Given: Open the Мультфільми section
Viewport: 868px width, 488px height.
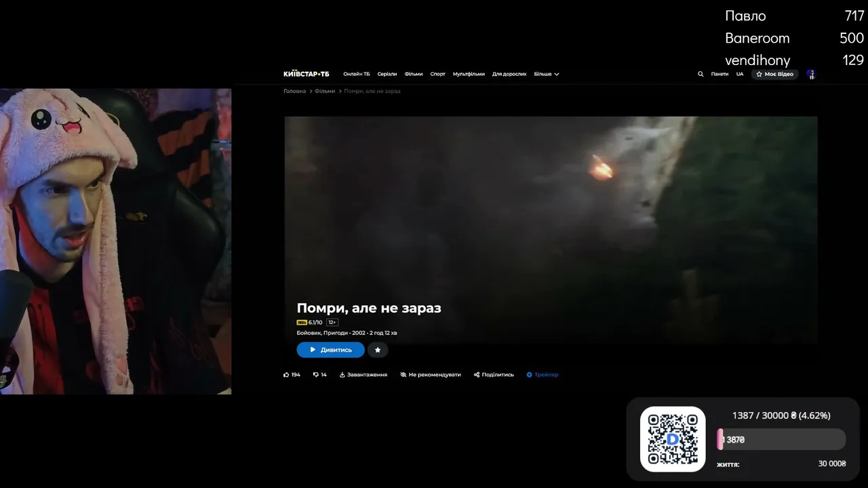Looking at the screenshot, I should coord(469,74).
